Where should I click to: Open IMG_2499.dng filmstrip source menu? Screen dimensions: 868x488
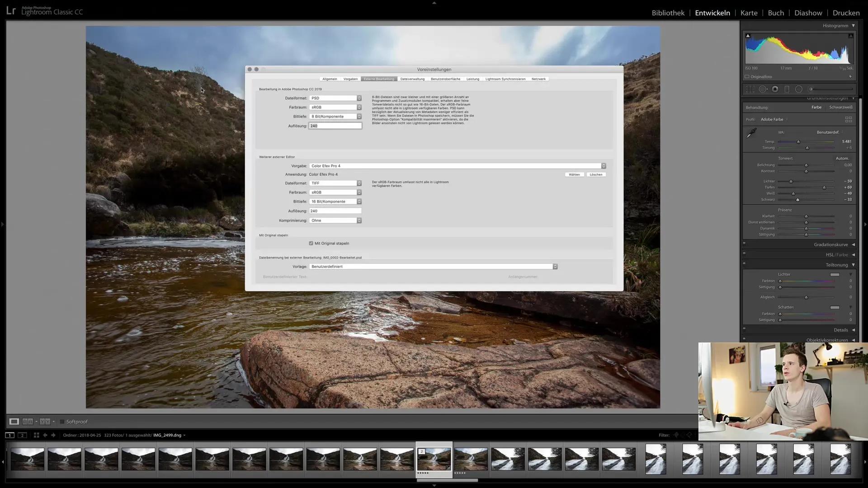170,435
